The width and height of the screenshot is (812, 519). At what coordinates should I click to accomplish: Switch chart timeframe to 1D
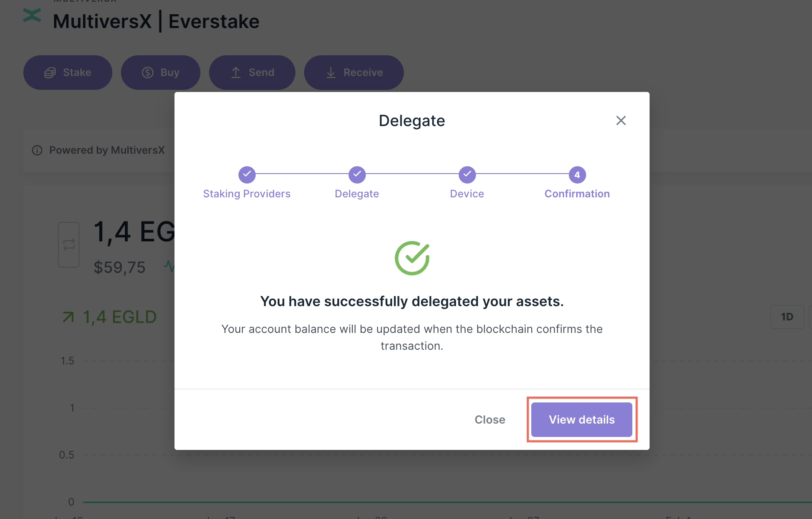click(x=787, y=316)
